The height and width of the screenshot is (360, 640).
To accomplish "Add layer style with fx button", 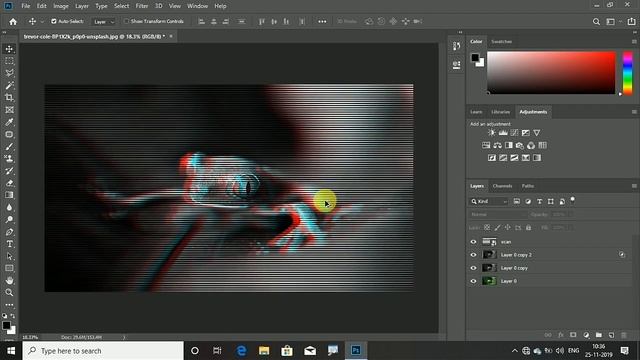I will click(x=561, y=335).
